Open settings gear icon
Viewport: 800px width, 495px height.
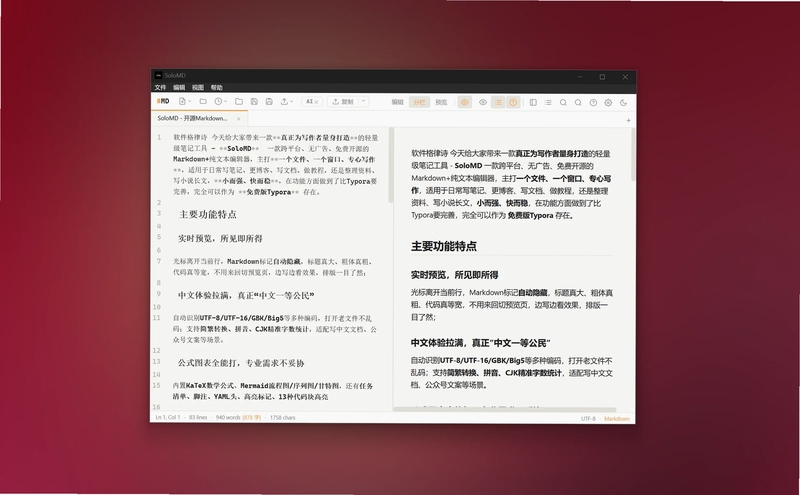[x=608, y=103]
